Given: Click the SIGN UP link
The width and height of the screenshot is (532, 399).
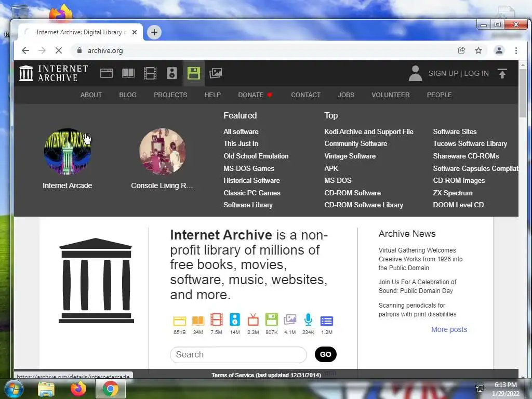Looking at the screenshot, I should 443,73.
